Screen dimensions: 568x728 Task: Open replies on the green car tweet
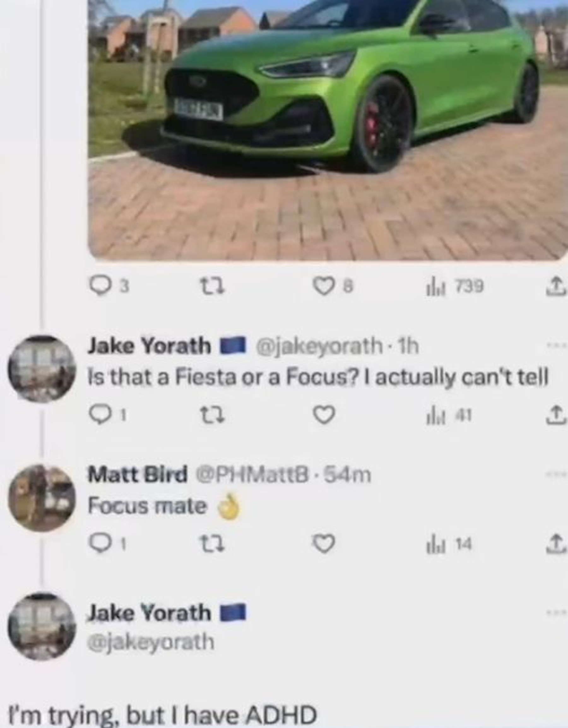click(109, 287)
